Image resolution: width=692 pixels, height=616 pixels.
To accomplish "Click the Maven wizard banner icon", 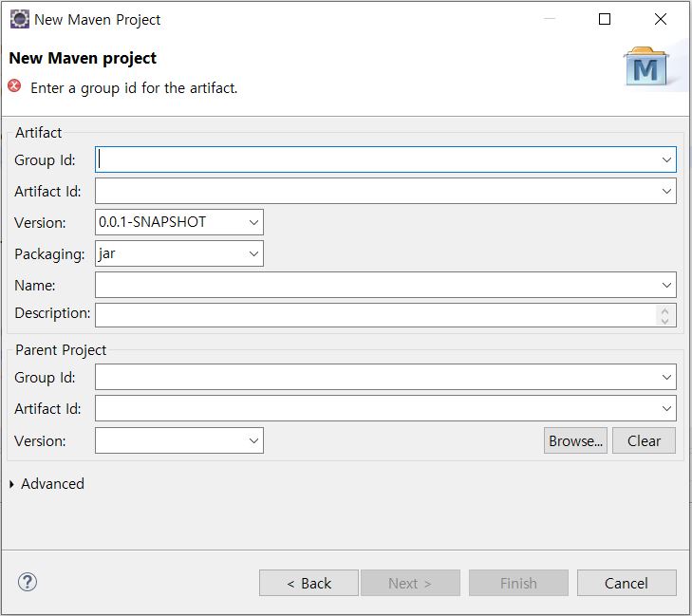I will (645, 66).
